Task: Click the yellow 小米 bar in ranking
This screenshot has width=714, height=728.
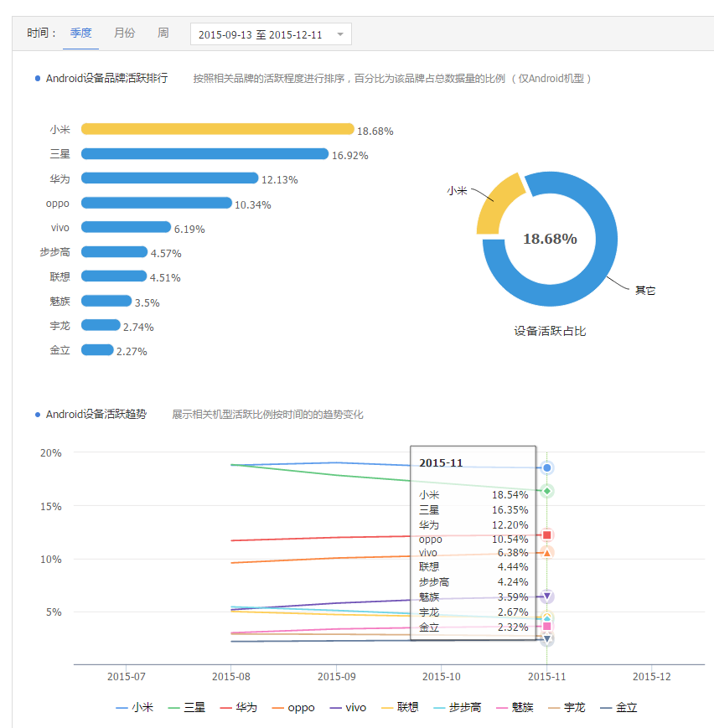Action: [217, 129]
